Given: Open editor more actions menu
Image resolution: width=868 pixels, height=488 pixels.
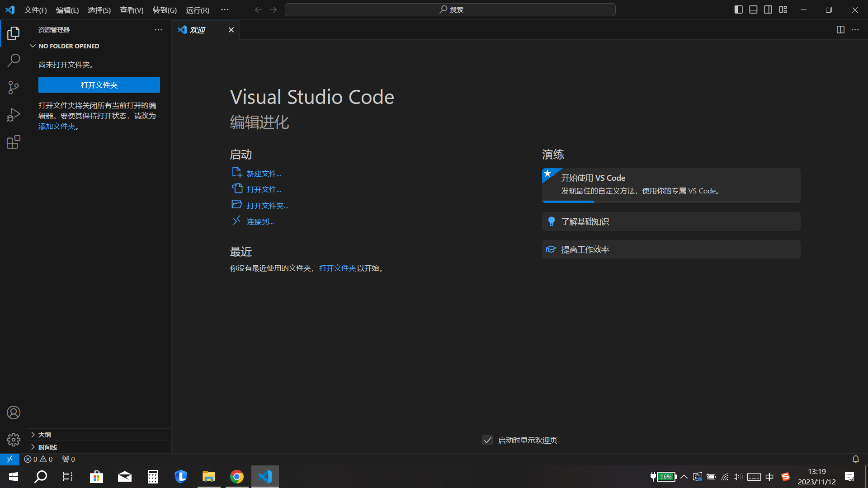Looking at the screenshot, I should click(x=855, y=30).
